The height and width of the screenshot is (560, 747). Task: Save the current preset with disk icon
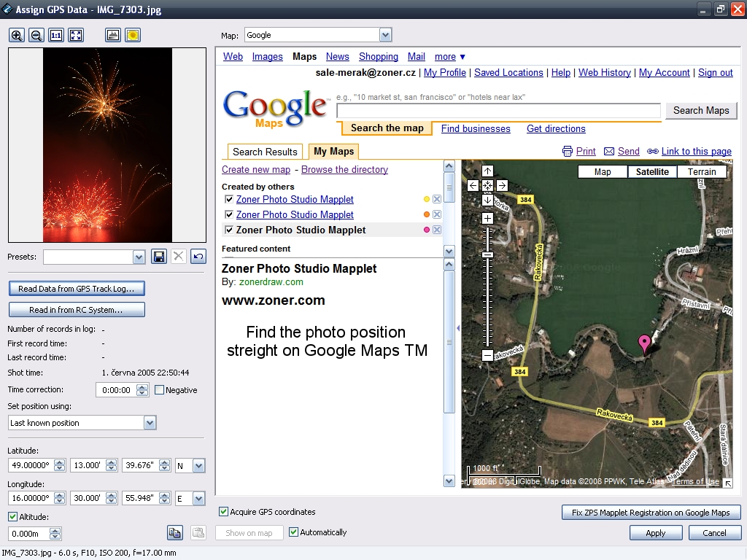point(158,257)
